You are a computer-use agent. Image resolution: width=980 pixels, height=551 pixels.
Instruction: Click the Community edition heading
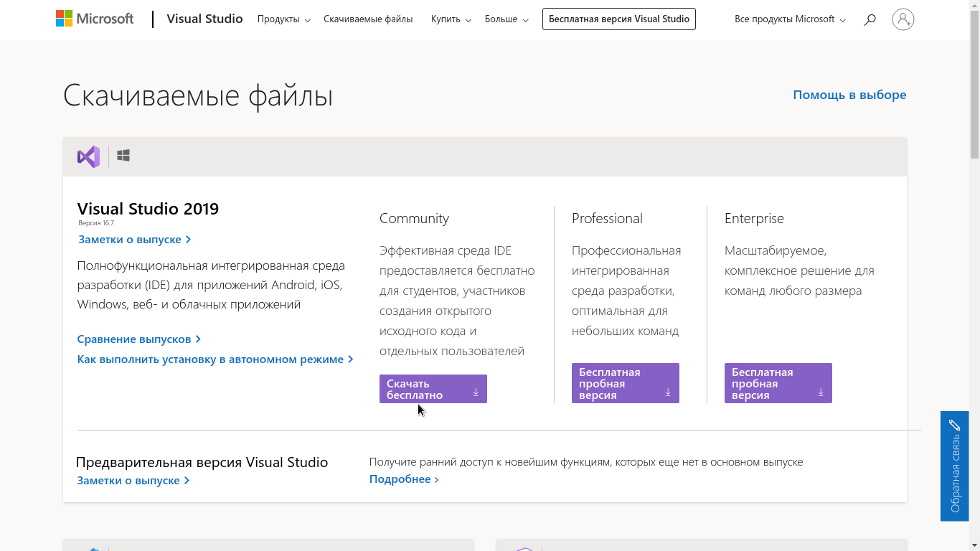[x=414, y=218]
